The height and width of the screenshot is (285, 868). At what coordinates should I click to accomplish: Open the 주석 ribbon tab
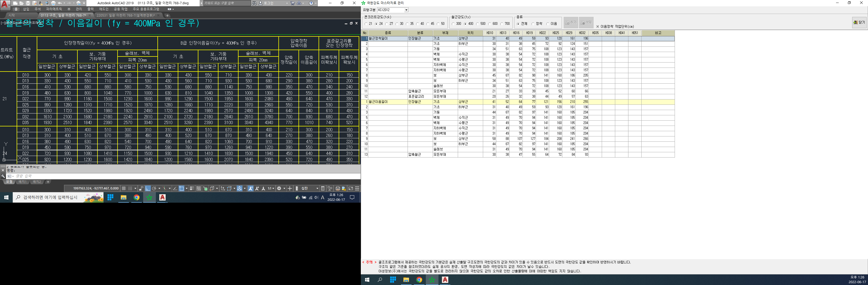coord(38,9)
